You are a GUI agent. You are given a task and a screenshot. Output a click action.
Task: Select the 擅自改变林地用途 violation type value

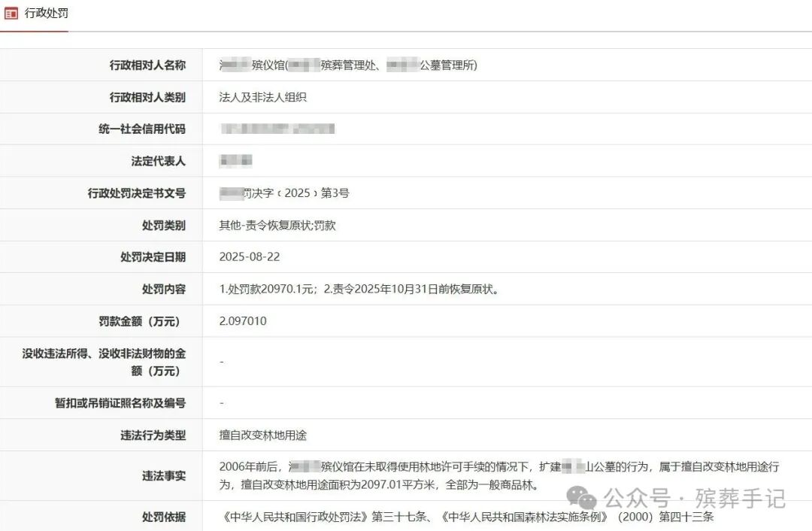(x=262, y=435)
